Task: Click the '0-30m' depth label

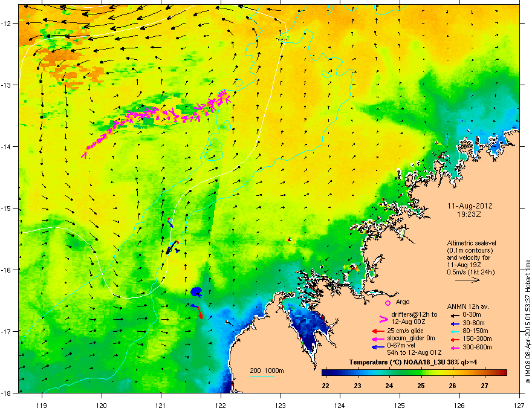Action: tap(472, 315)
